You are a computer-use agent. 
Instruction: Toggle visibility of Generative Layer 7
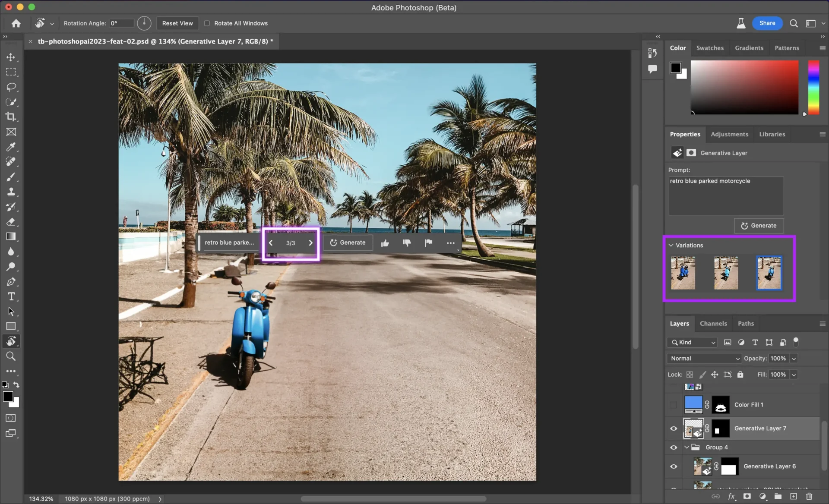tap(673, 428)
